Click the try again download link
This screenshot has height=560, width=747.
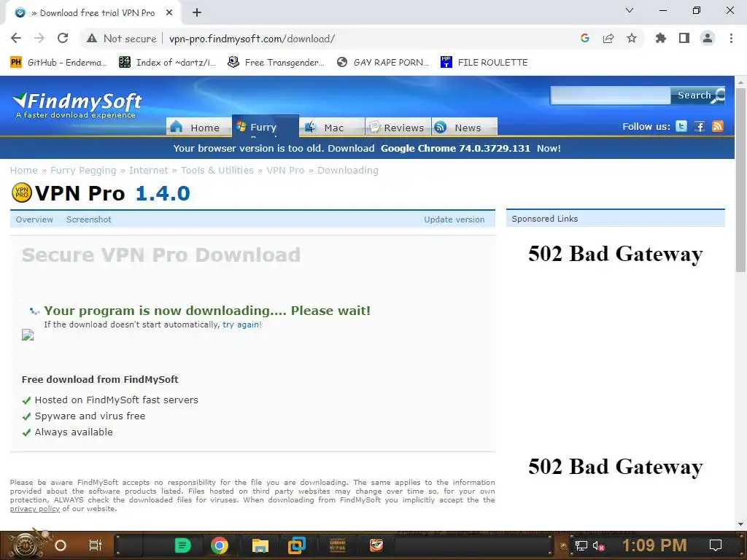point(242,324)
